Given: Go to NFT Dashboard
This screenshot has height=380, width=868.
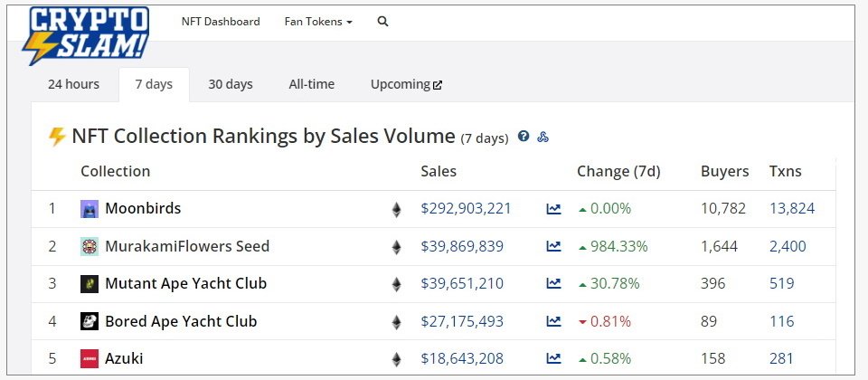Looking at the screenshot, I should click(x=220, y=22).
